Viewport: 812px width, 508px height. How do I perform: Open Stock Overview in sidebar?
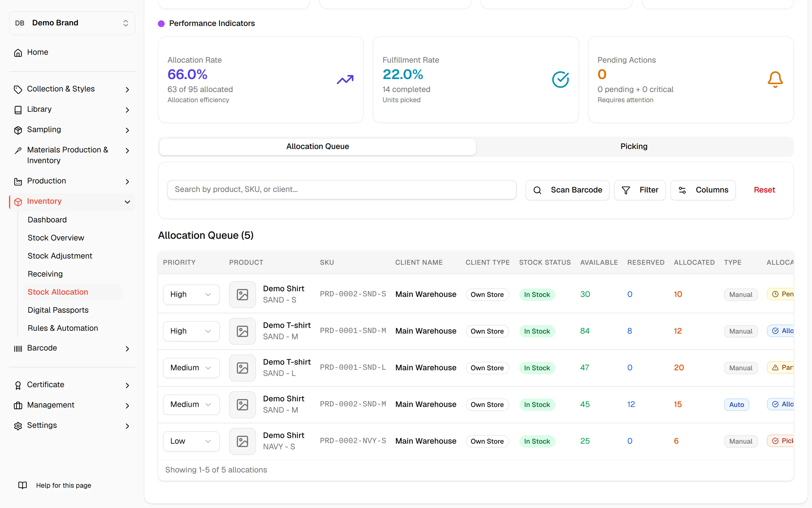coord(56,238)
